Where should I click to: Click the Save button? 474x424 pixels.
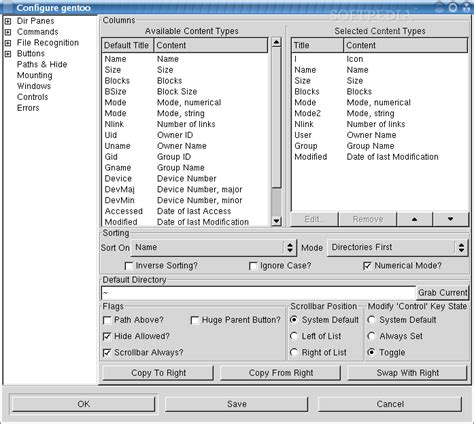[237, 404]
